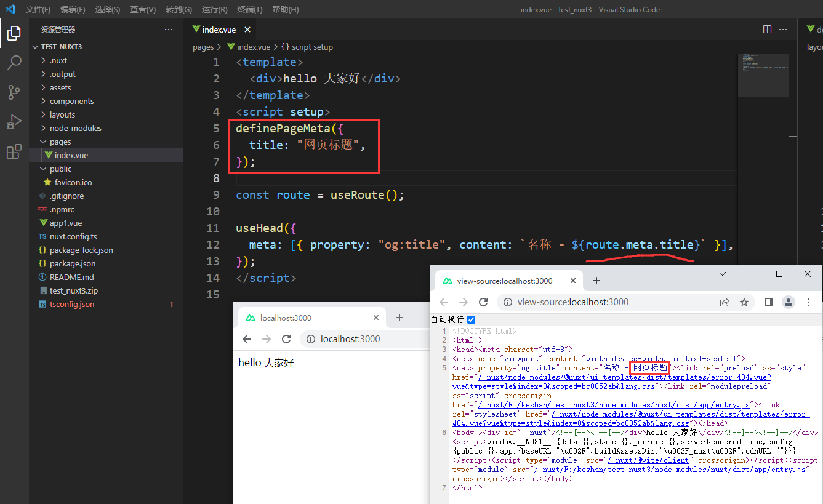Image resolution: width=823 pixels, height=504 pixels.
Task: Open Chrome three-dot menu
Action: click(809, 302)
